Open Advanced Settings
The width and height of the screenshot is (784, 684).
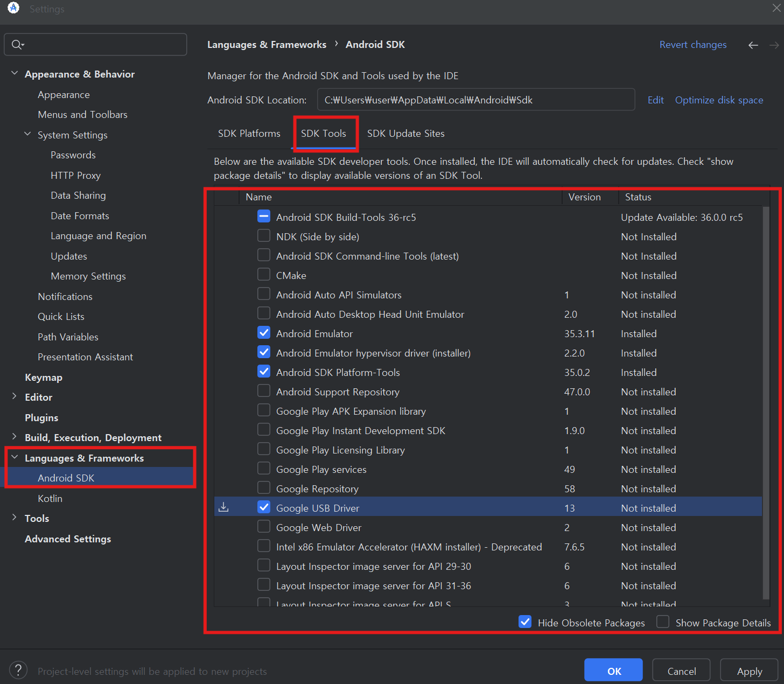coord(68,539)
